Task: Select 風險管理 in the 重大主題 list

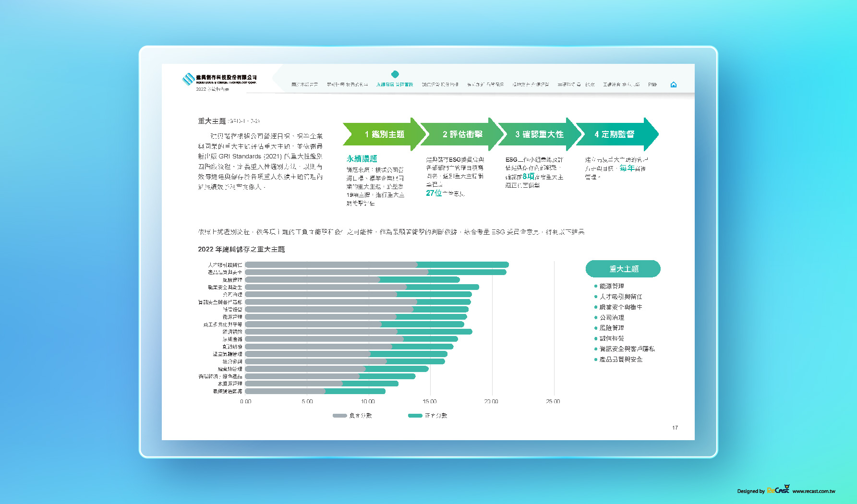Action: click(x=612, y=328)
